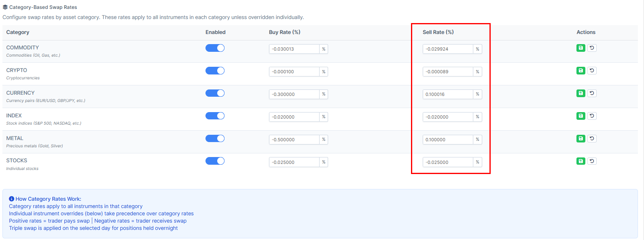The height and width of the screenshot is (240, 644).
Task: Reset the CURRENCY row rates
Action: (592, 93)
